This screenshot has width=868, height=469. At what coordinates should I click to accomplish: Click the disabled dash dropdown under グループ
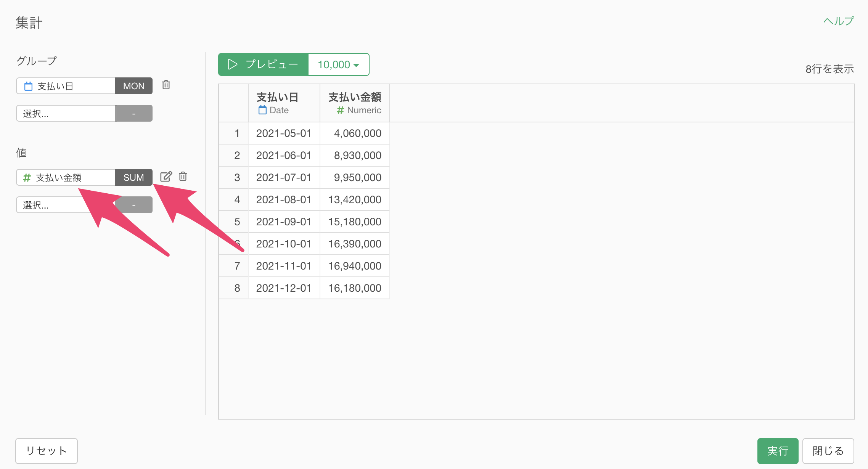(134, 113)
